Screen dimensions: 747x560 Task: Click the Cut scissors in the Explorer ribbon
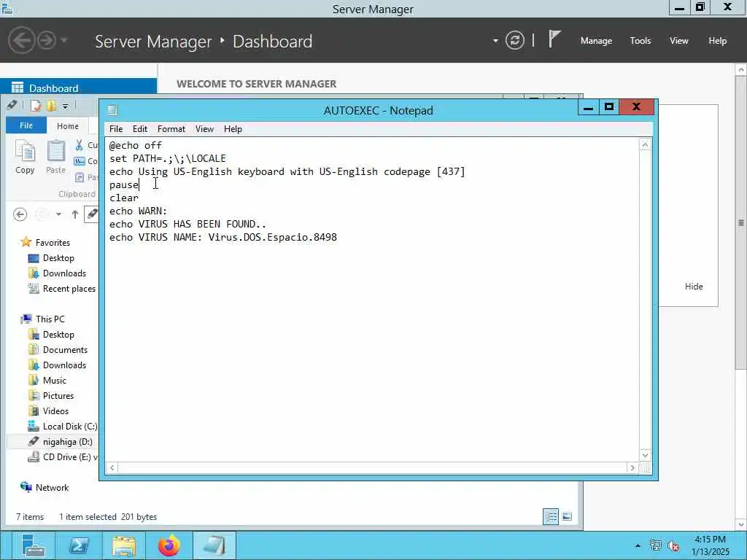79,145
